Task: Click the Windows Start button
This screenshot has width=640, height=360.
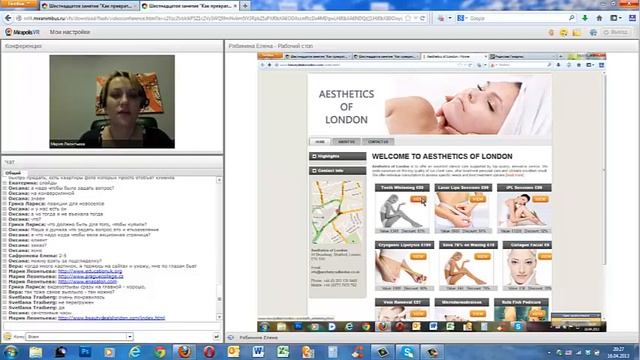Action: [11, 352]
